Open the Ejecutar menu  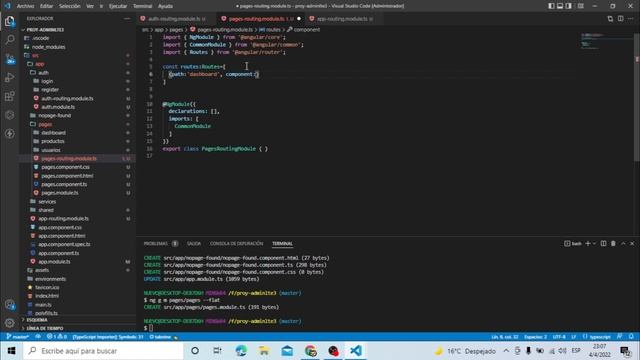(x=118, y=6)
